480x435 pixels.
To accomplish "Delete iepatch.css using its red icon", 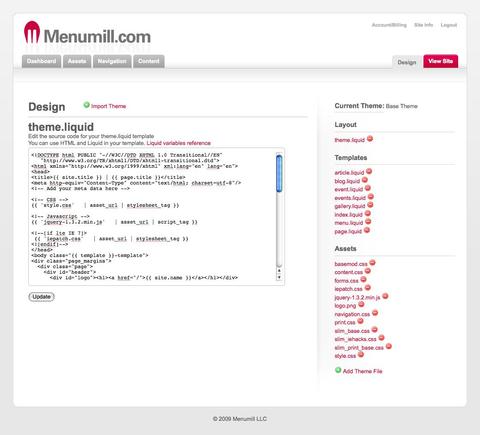I will [367, 288].
